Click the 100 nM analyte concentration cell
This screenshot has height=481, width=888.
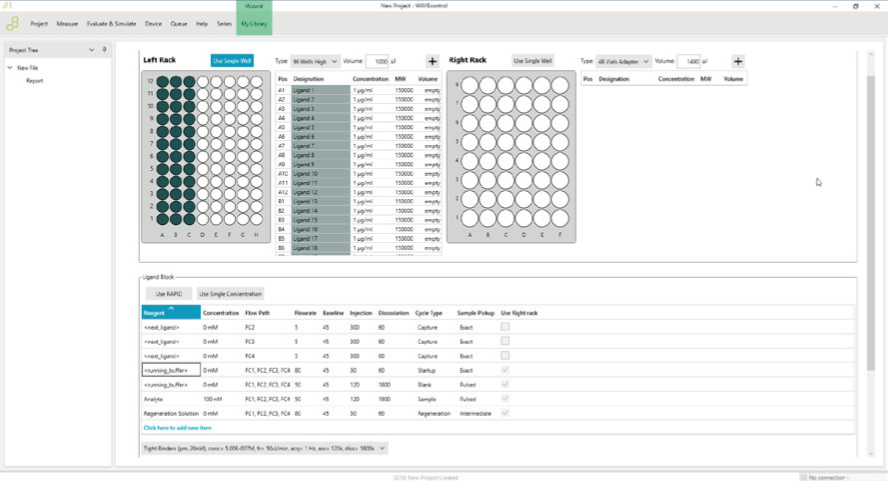click(x=212, y=399)
